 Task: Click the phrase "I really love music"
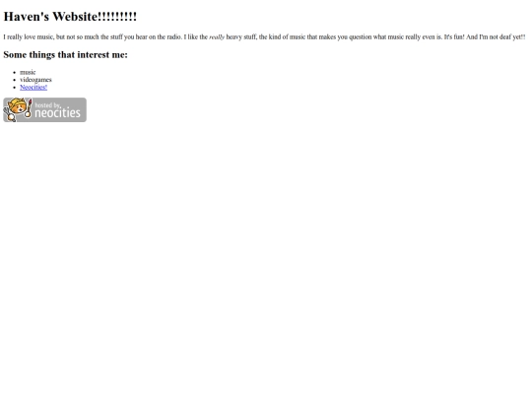pyautogui.click(x=29, y=37)
